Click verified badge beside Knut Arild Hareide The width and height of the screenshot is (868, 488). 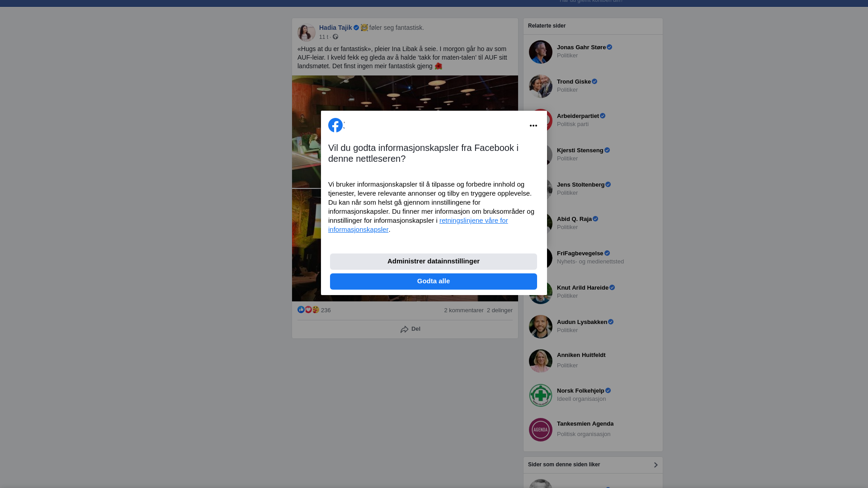click(x=612, y=288)
